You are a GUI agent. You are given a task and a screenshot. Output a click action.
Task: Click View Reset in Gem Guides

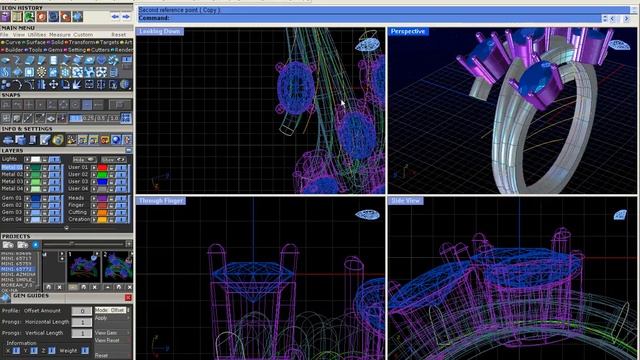pyautogui.click(x=107, y=340)
